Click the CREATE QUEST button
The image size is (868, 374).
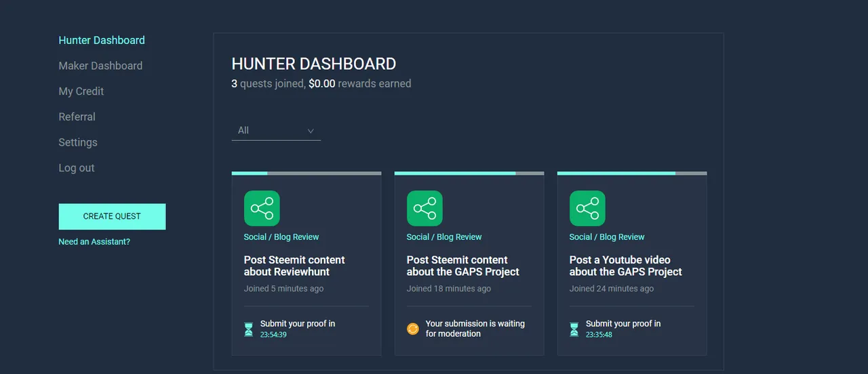click(112, 217)
